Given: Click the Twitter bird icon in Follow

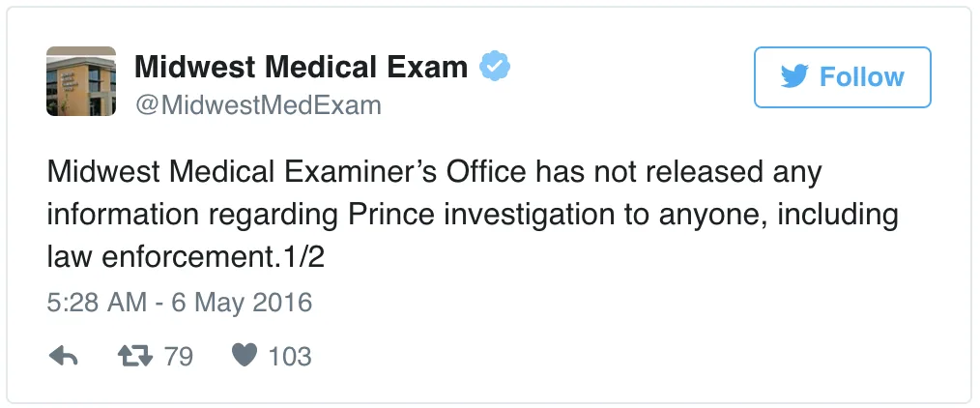Looking at the screenshot, I should coord(794,76).
